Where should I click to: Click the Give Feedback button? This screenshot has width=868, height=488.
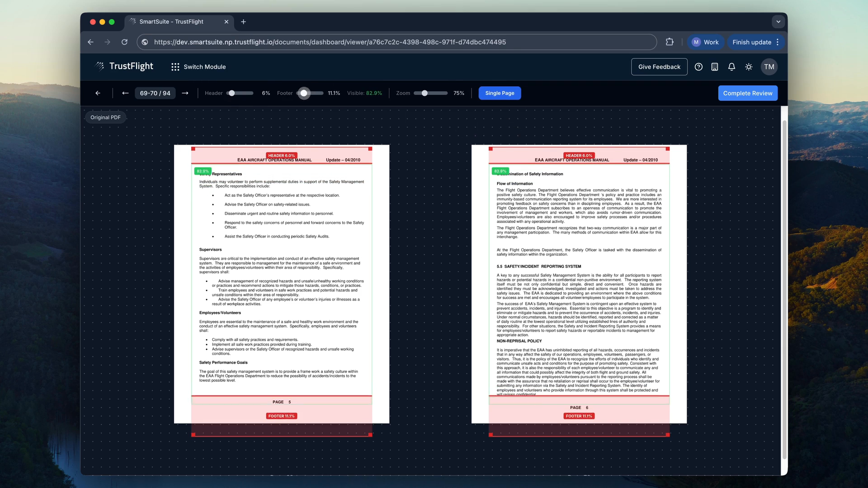pyautogui.click(x=659, y=67)
